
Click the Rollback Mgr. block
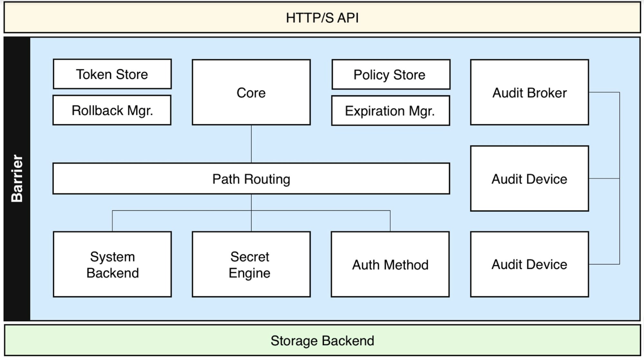112,110
